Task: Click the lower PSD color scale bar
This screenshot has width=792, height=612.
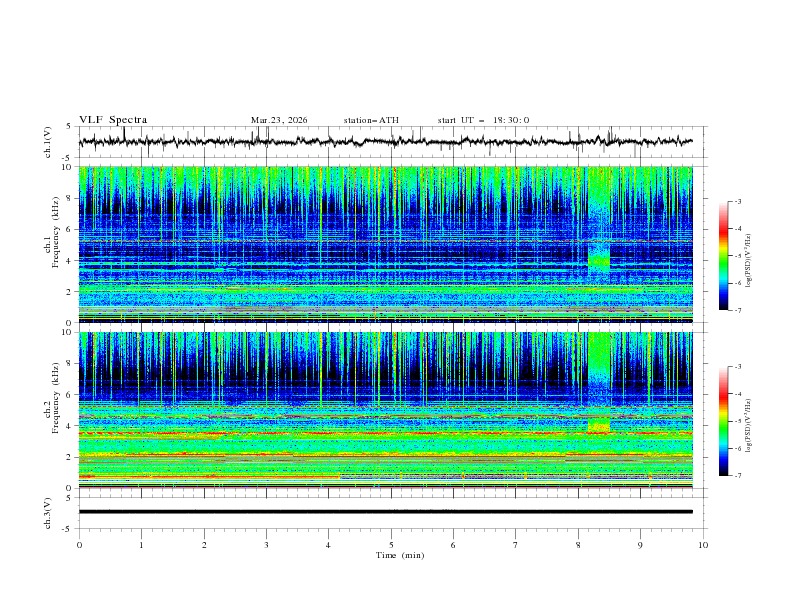Action: (723, 421)
